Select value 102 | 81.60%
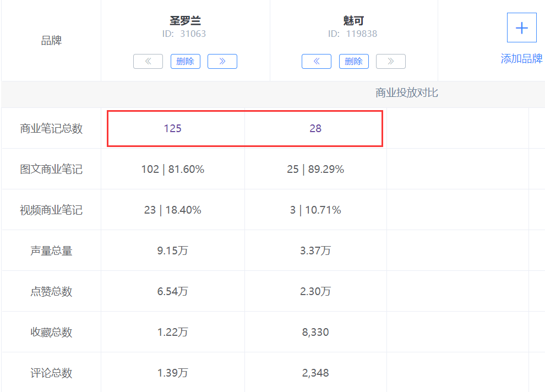The height and width of the screenshot is (392, 545). [173, 169]
